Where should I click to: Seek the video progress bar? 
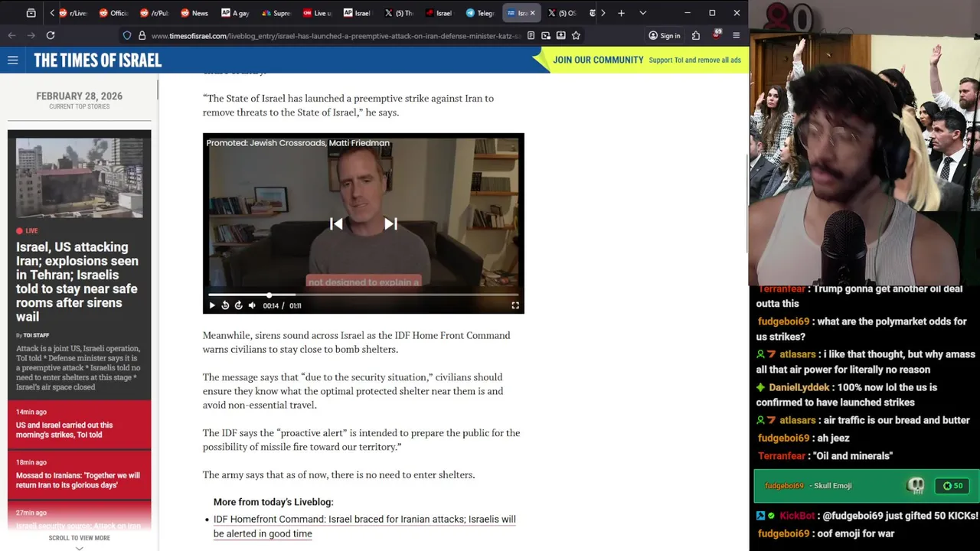pyautogui.click(x=364, y=295)
